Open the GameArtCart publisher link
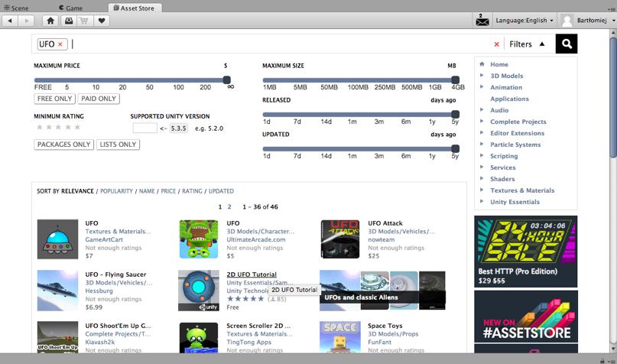The width and height of the screenshot is (617, 364). [104, 239]
